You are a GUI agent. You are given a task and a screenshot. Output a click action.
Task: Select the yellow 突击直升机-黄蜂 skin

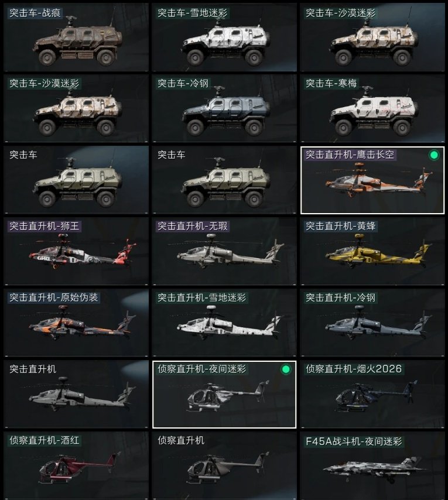[x=372, y=251]
